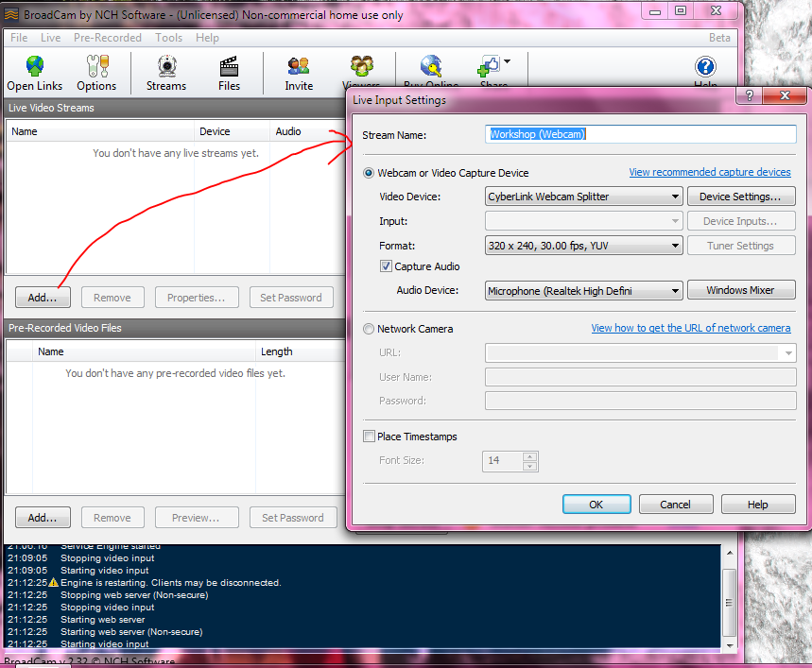Viewport: 812px width, 668px height.
Task: Click View recommended capture devices link
Action: pos(710,172)
